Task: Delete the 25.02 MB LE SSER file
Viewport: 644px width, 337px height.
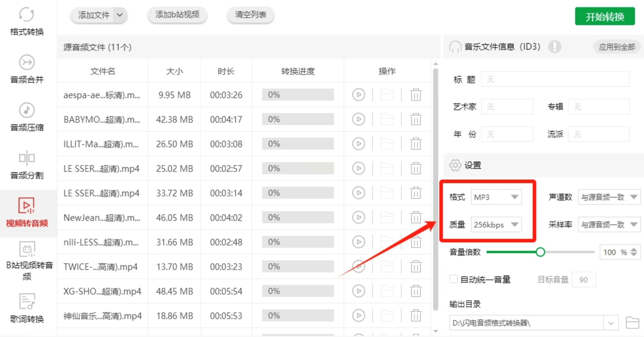Action: coord(416,168)
